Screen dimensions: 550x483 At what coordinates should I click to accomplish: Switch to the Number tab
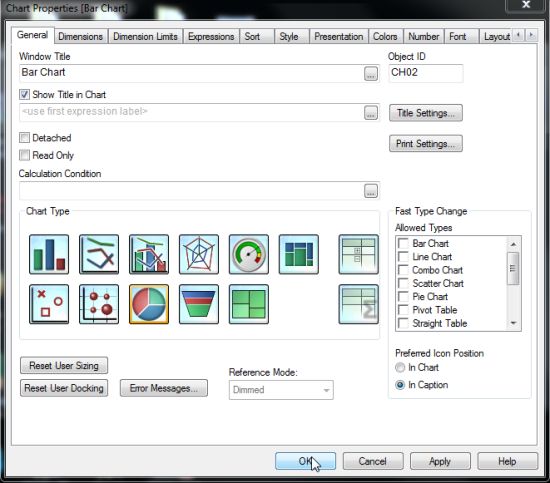423,36
